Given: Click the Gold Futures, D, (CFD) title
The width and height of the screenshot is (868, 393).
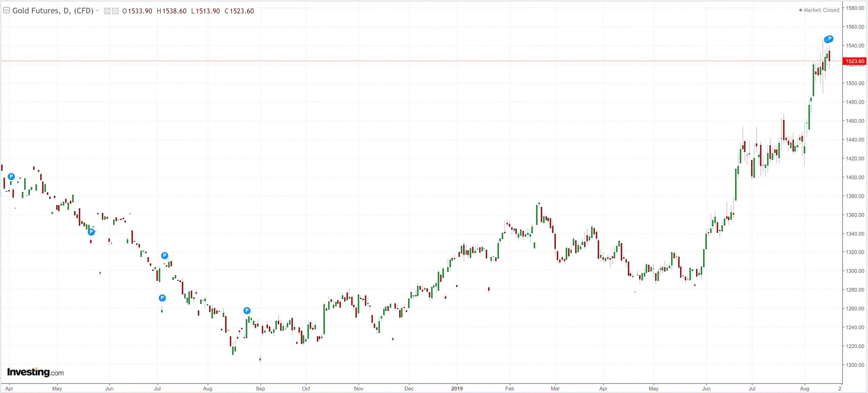Looking at the screenshot, I should pos(52,11).
